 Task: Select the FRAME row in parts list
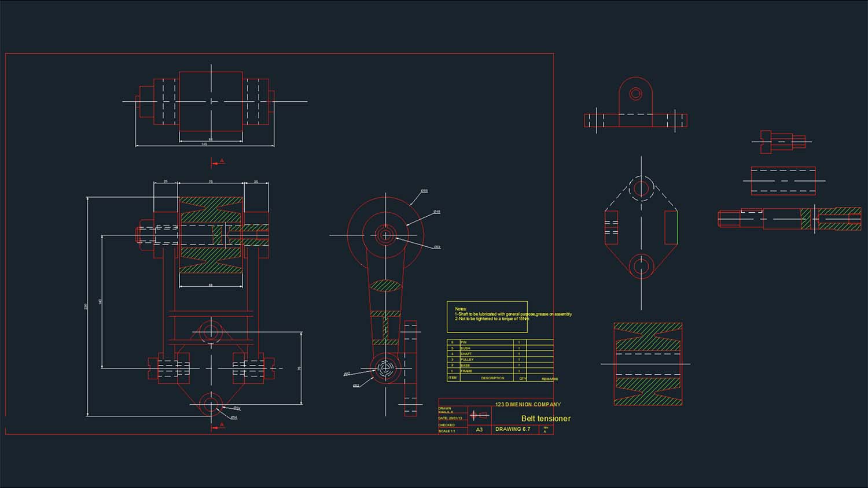466,371
